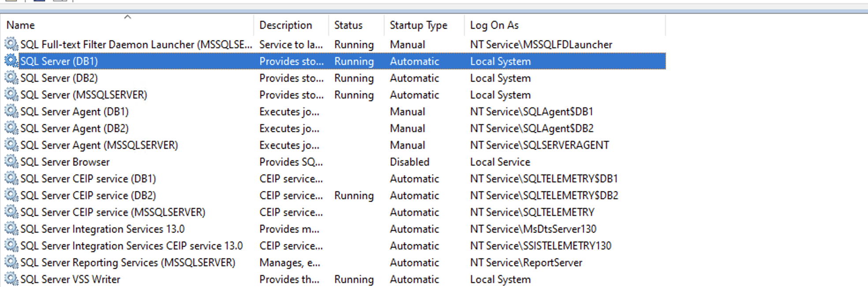Viewport: 868px width, 287px height.
Task: Sort by the Startup Type column header
Action: click(418, 25)
